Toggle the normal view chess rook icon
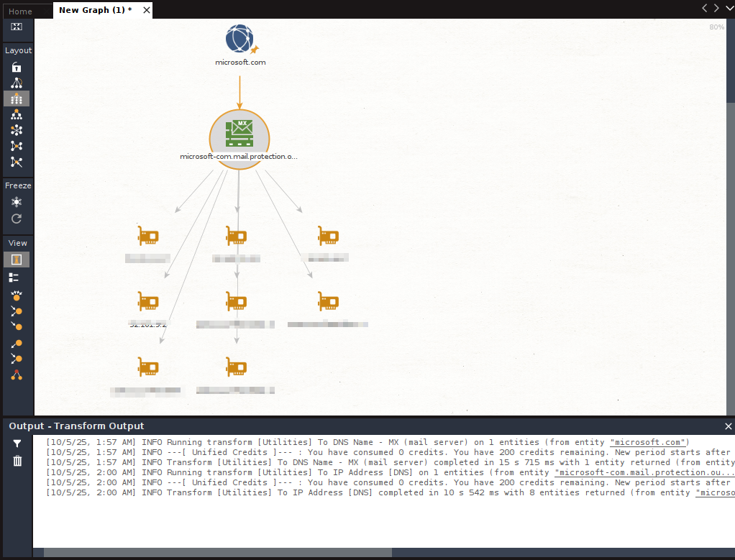Screen dimensions: 735x560 (17, 259)
